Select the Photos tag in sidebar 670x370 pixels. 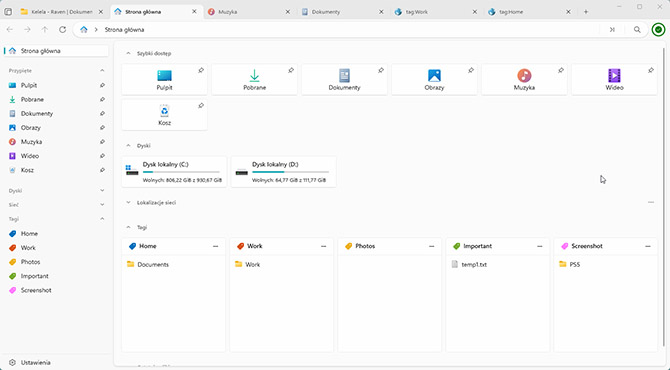[x=57, y=262]
